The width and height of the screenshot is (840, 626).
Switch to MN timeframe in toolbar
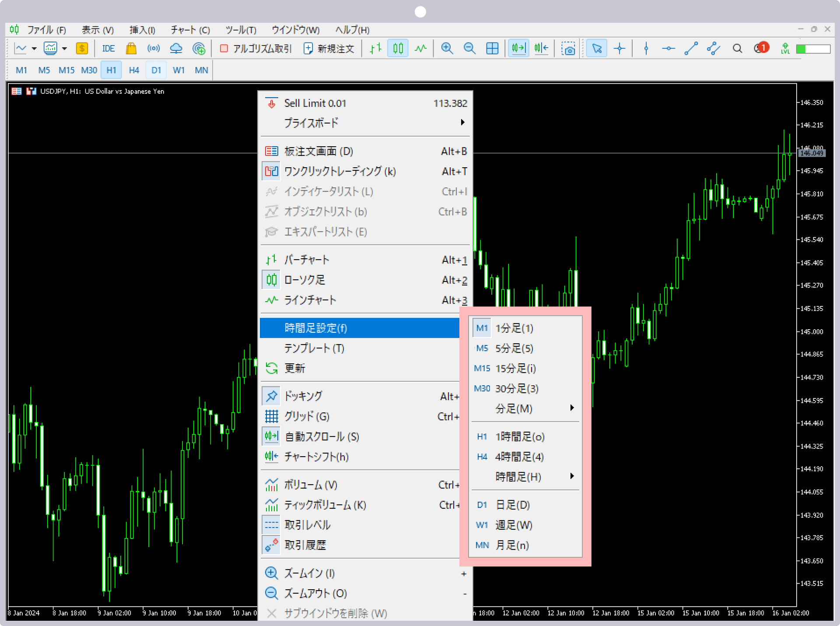[201, 70]
